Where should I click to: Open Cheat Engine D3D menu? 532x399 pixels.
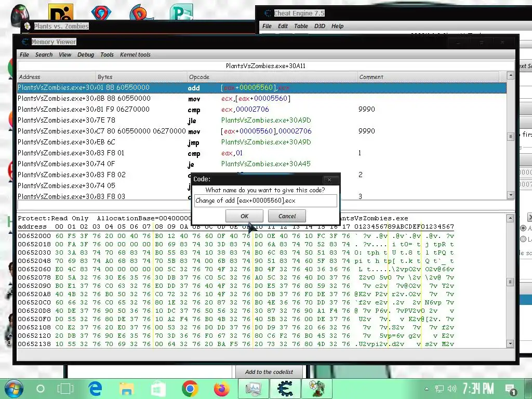tap(320, 26)
